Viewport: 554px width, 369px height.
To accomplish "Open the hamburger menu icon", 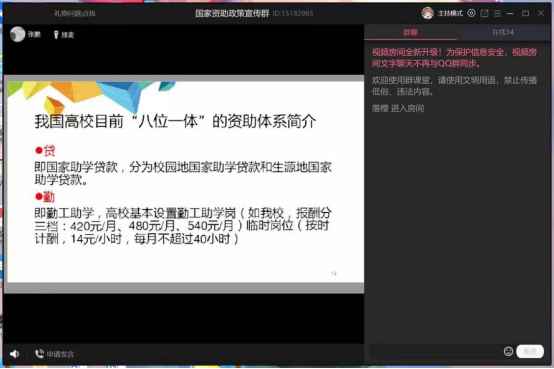I will [x=497, y=13].
